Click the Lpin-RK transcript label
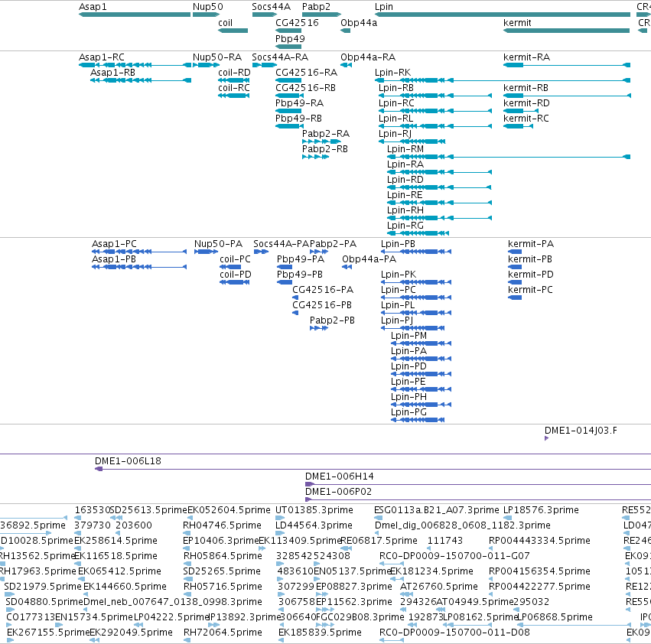 392,73
